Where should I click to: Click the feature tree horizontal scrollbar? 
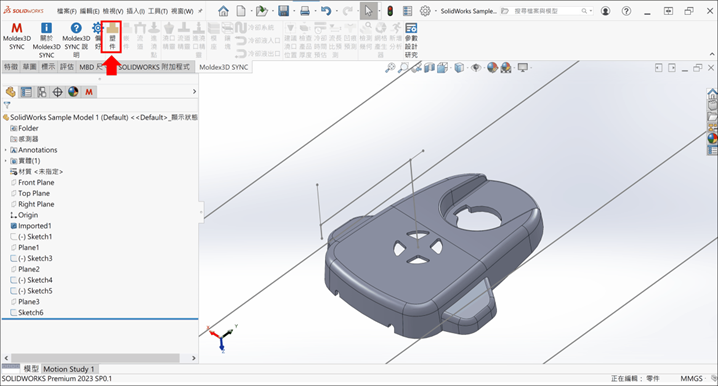point(95,358)
